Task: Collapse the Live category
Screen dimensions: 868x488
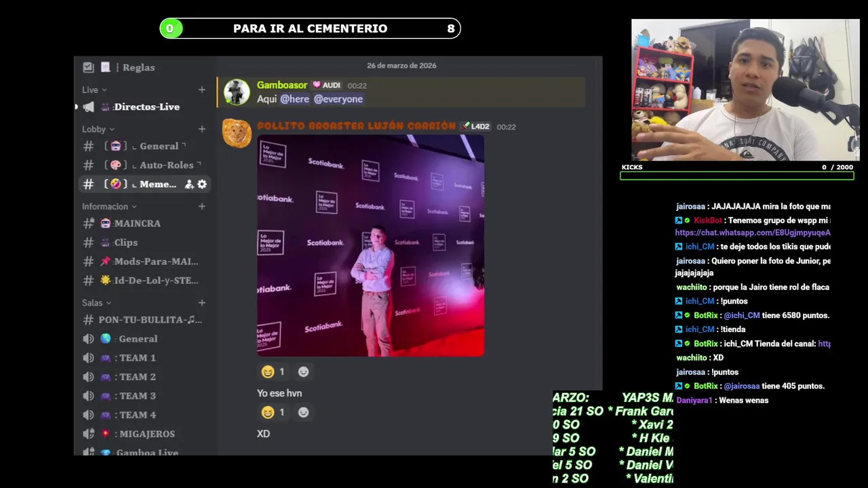Action: point(94,89)
